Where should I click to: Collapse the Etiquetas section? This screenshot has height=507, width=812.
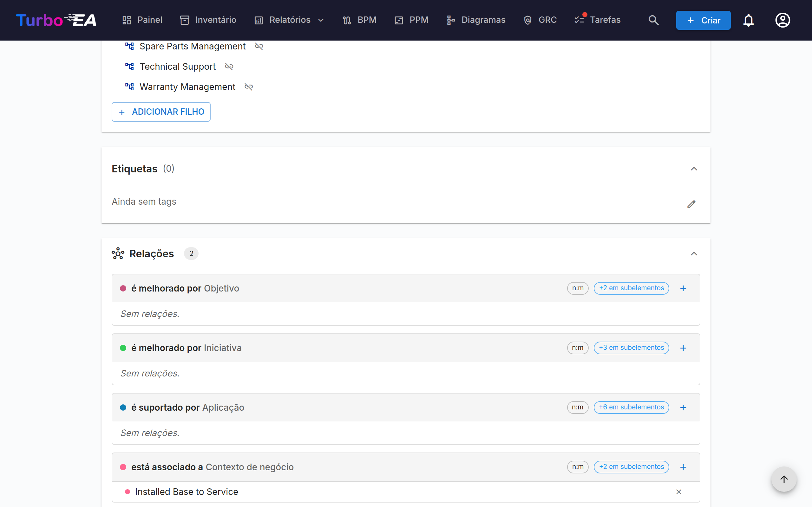tap(694, 169)
